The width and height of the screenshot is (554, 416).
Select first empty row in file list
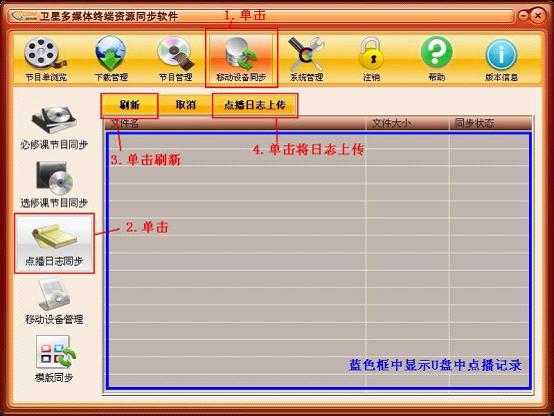click(x=319, y=141)
